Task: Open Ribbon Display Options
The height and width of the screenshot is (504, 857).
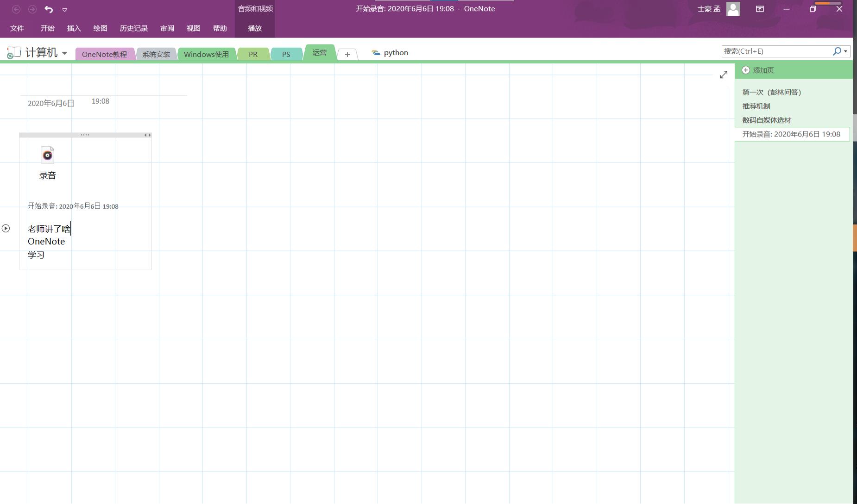Action: 760,9
